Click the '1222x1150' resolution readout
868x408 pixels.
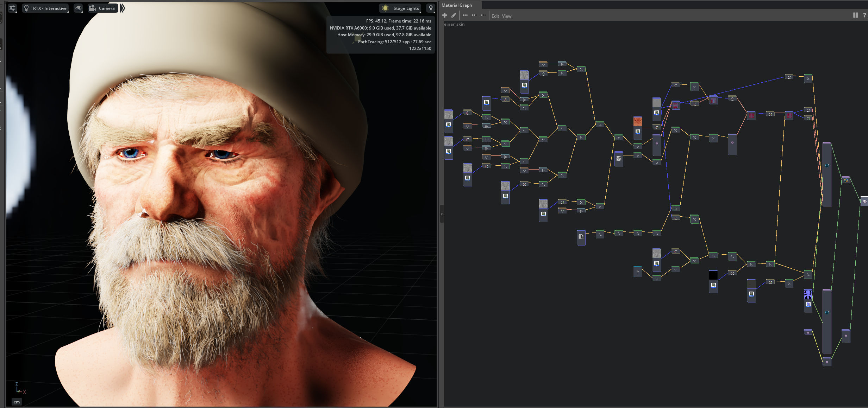pos(420,49)
